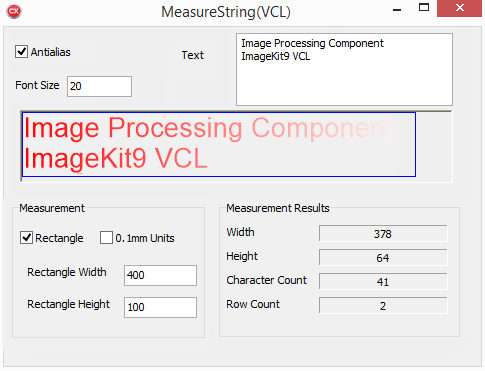This screenshot has width=485, height=371.
Task: Uncheck the Rectangle checkbox
Action: [26, 238]
